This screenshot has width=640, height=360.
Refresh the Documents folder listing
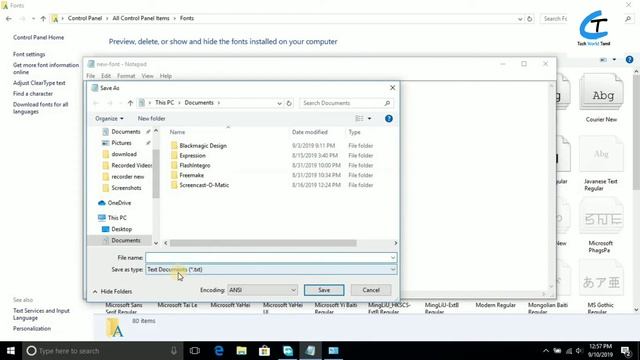tap(289, 103)
